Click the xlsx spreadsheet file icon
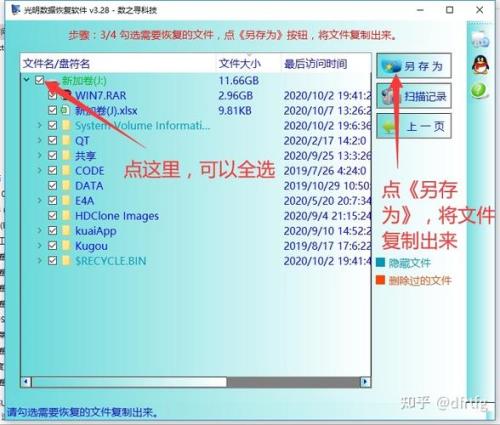The image size is (500, 425). 66,110
